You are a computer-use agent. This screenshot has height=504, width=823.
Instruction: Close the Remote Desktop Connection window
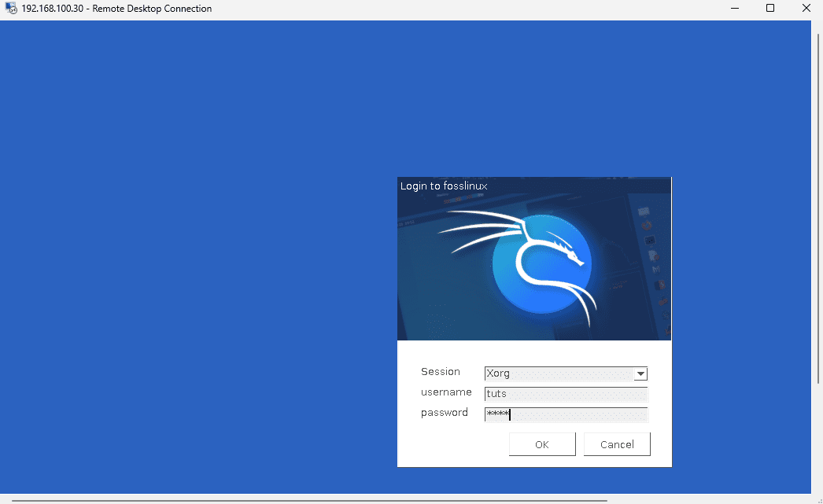[x=806, y=9]
